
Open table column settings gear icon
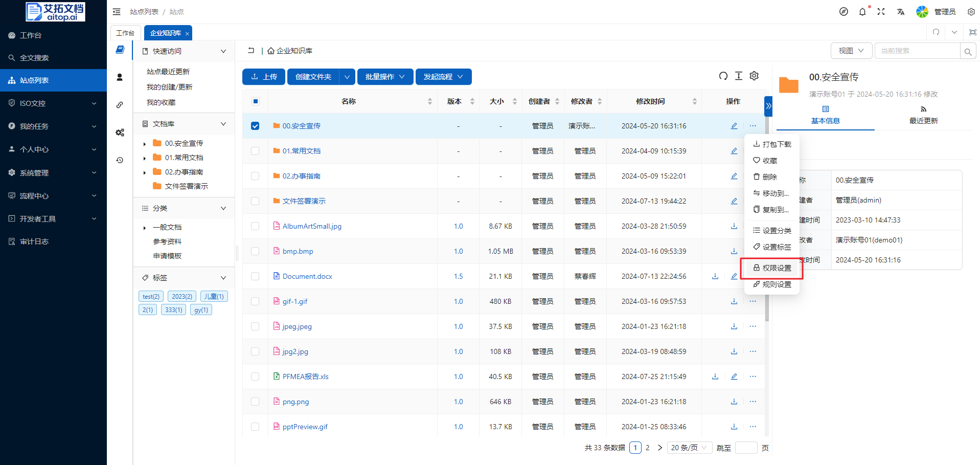tap(754, 76)
